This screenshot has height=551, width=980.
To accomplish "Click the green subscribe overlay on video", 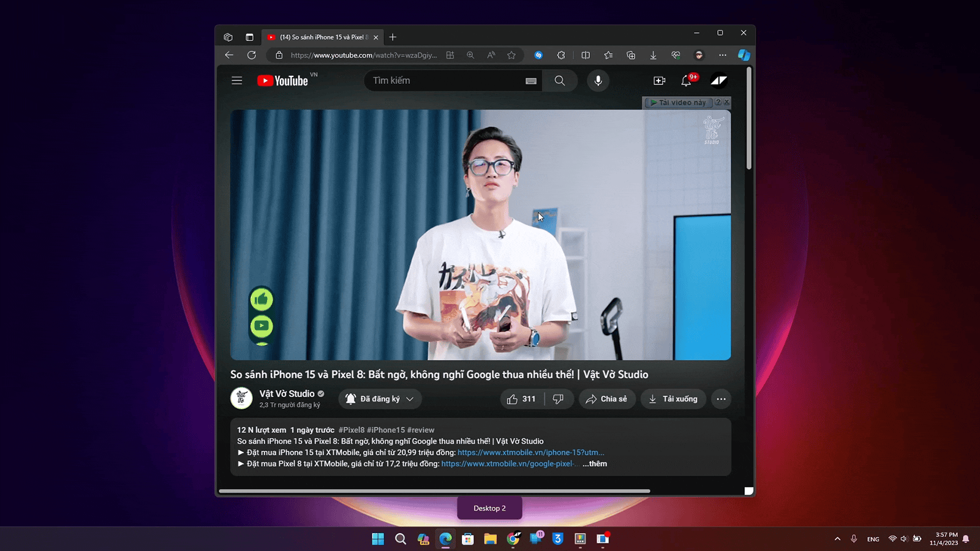I will click(262, 326).
